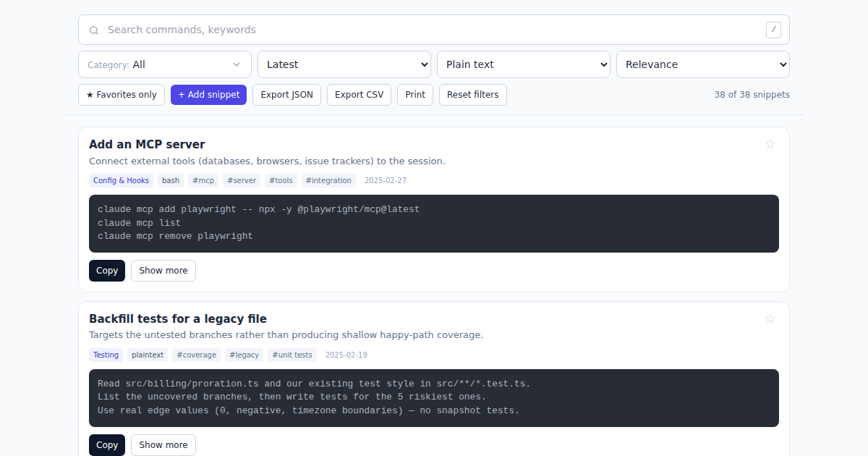
Task: Open the Plain text format dropdown
Action: point(524,64)
